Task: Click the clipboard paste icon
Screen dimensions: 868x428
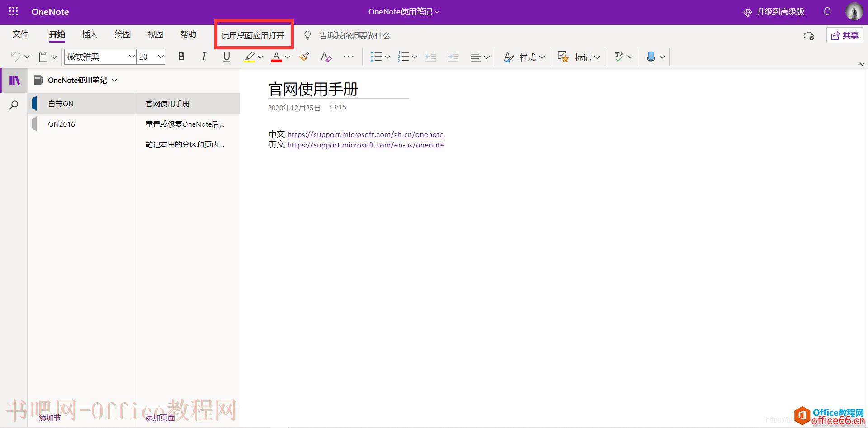Action: tap(43, 57)
